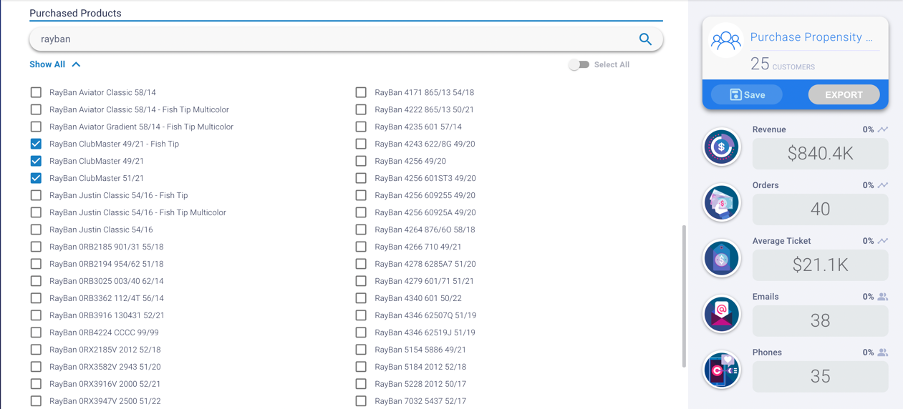Viewport: 904px width, 410px height.
Task: Click the Purchase Propensity segment title
Action: click(811, 37)
